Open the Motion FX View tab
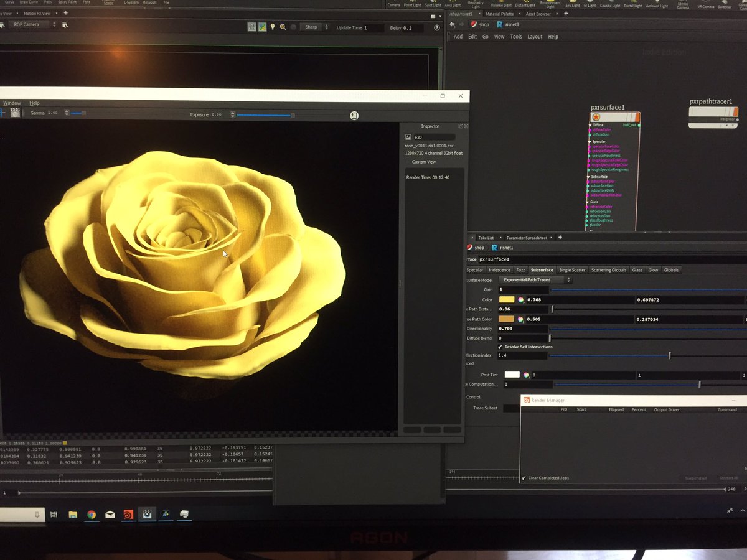The width and height of the screenshot is (747, 560). click(37, 13)
